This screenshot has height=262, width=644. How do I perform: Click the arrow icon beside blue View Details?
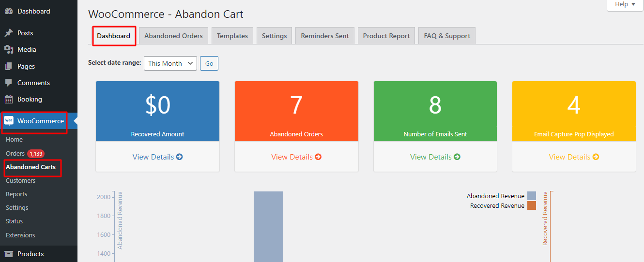point(180,157)
